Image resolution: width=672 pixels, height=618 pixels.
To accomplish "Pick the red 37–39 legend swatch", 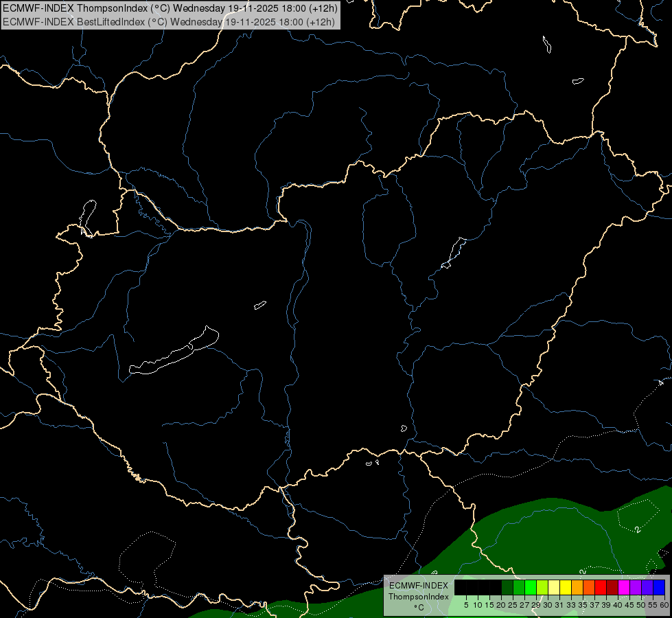I will point(601,587).
